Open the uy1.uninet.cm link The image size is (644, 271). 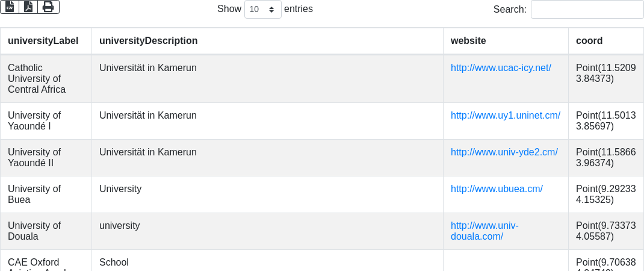(506, 116)
